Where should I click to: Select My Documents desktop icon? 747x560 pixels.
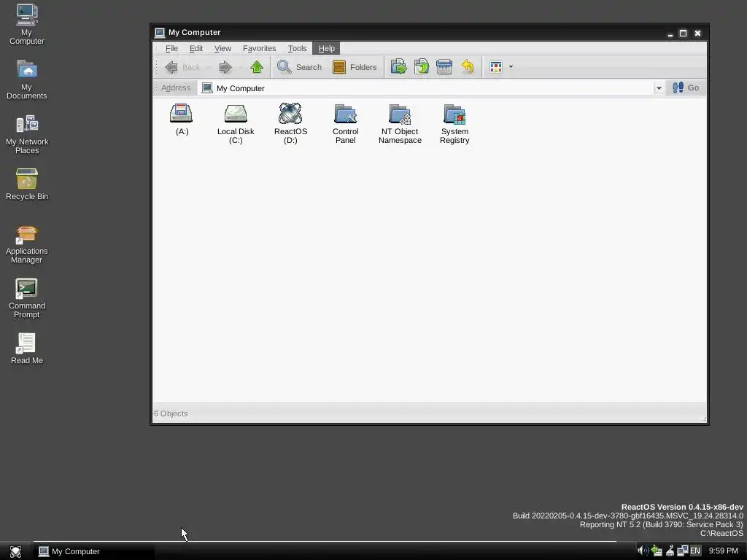(27, 79)
